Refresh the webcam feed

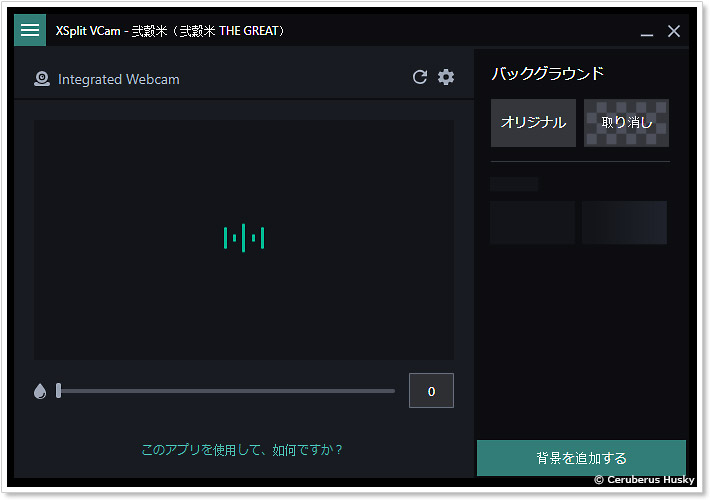[420, 77]
